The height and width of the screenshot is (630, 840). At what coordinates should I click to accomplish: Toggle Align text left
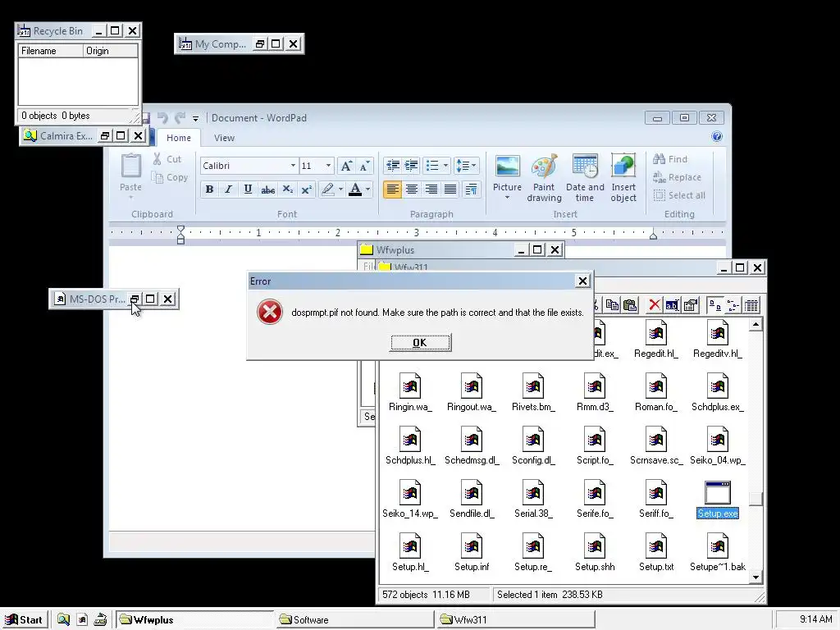point(392,189)
